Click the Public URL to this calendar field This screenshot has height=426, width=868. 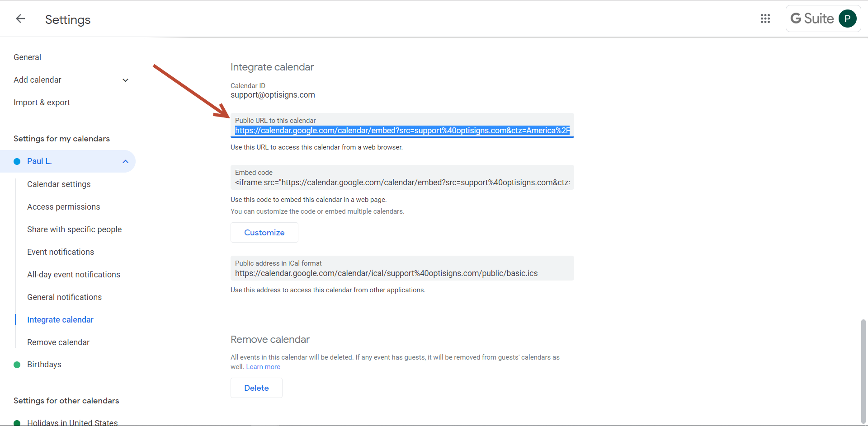click(x=402, y=131)
